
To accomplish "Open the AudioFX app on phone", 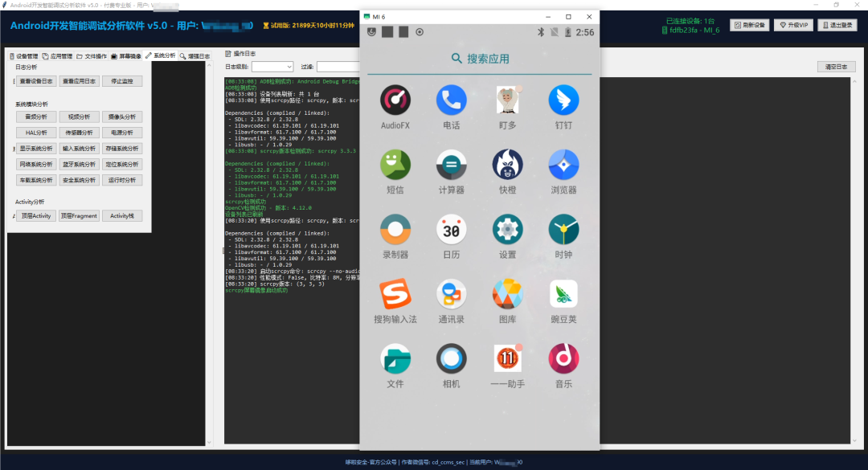I will pos(395,100).
